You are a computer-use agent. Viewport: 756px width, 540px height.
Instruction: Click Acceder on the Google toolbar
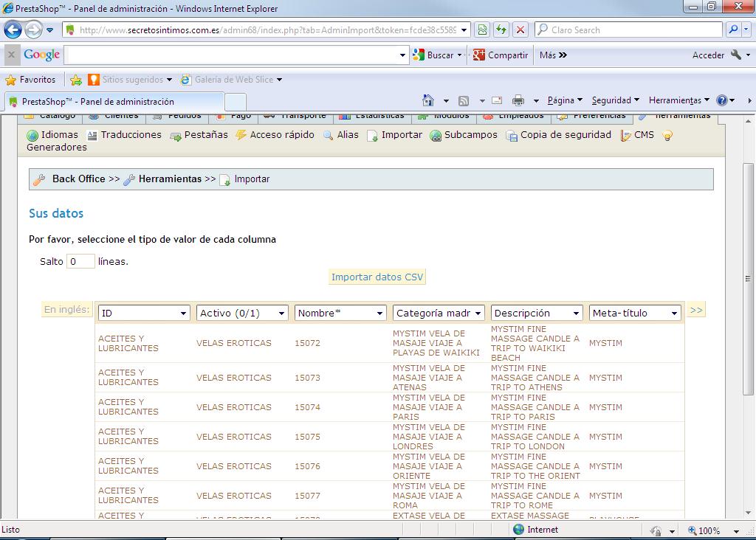tap(708, 55)
